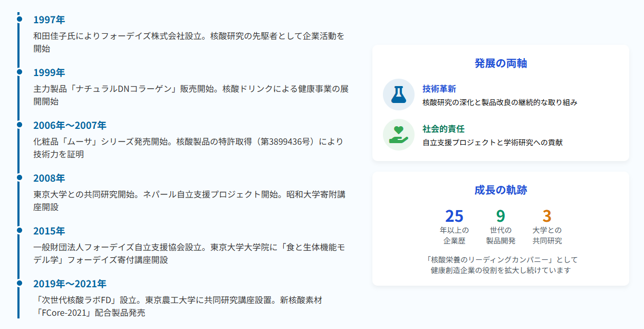Click the blue number 25 statistic

click(454, 216)
